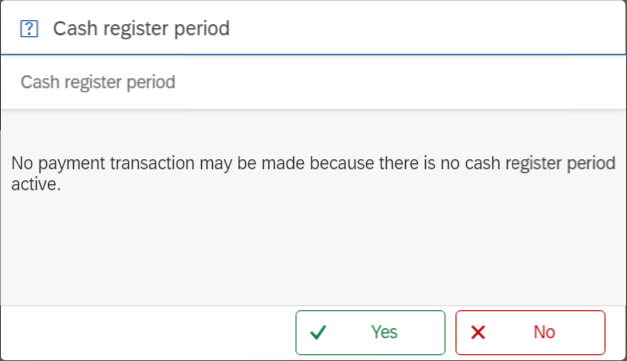Click the gray area above the message text
Screen dimensions: 627x361
(x=314, y=132)
